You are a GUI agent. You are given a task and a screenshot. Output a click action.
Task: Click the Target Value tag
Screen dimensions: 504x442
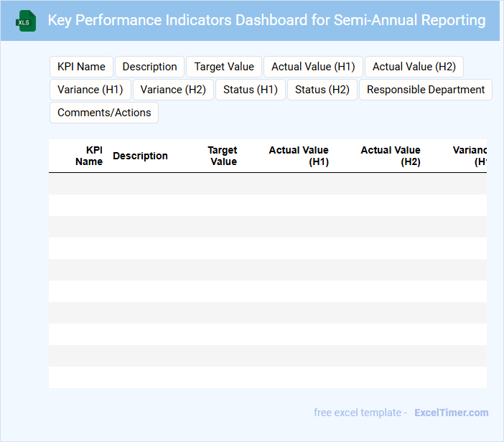click(224, 67)
